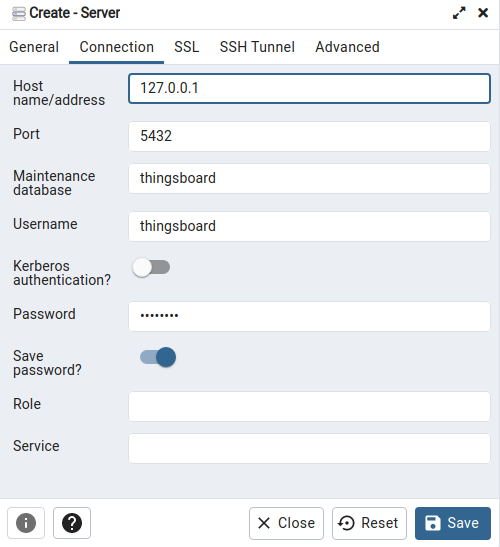Close dialog using the X icon
Image resolution: width=500 pixels, height=547 pixels.
point(483,13)
